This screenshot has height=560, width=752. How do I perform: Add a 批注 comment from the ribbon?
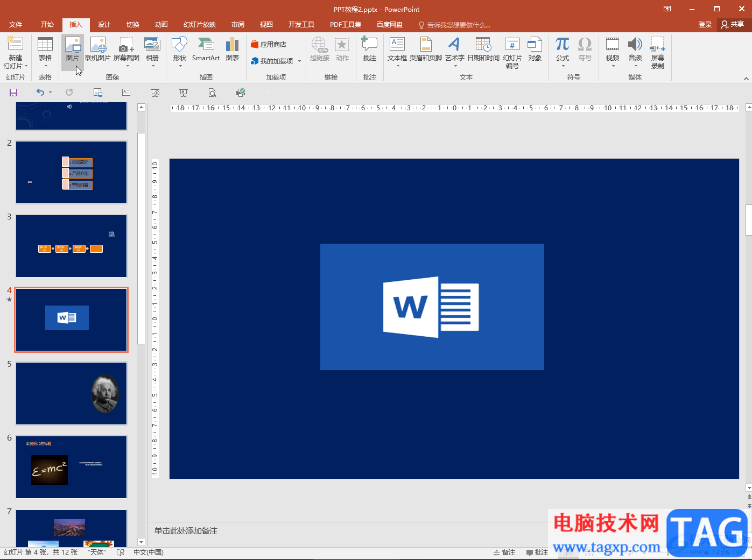click(x=370, y=49)
